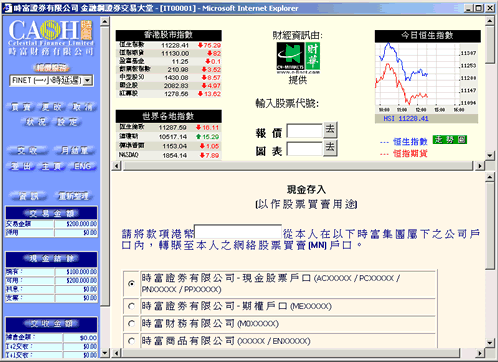Viewport: 498px width, 362px height.
Task: Click the 登出 logout button
Action: point(21,166)
